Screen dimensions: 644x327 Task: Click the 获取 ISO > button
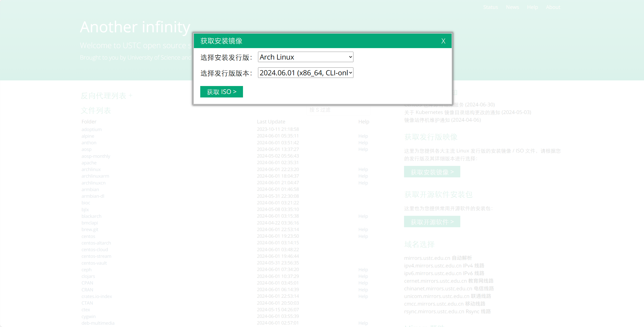click(221, 92)
